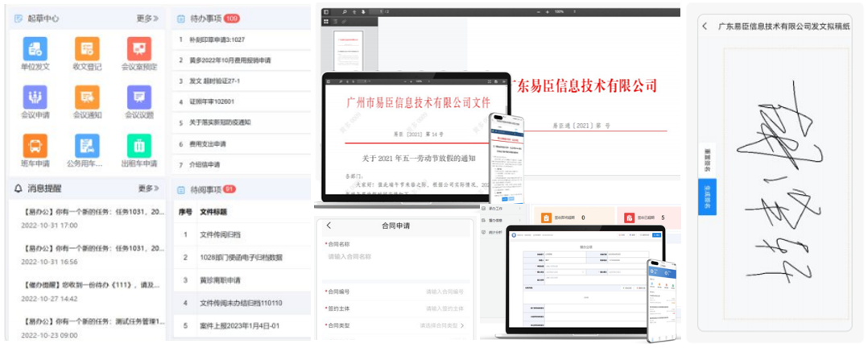Click the 起草中心 header edit icon
868x348 pixels.
click(18, 19)
